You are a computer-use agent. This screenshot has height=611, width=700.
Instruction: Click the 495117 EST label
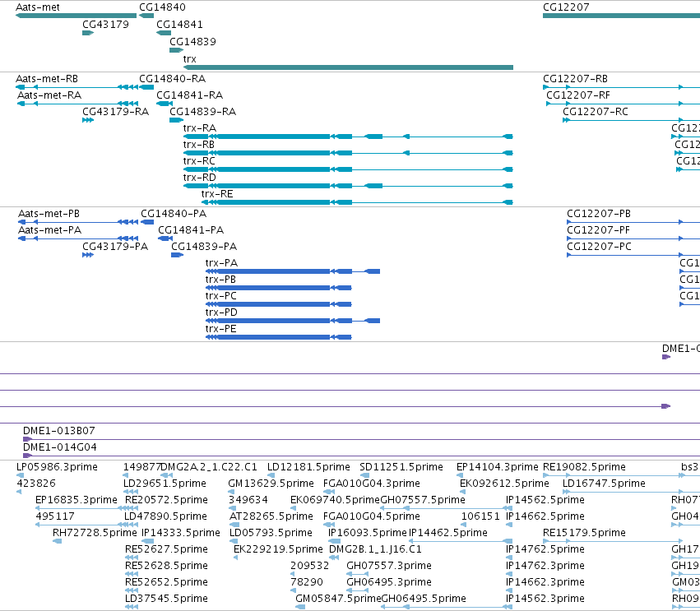pyautogui.click(x=55, y=516)
